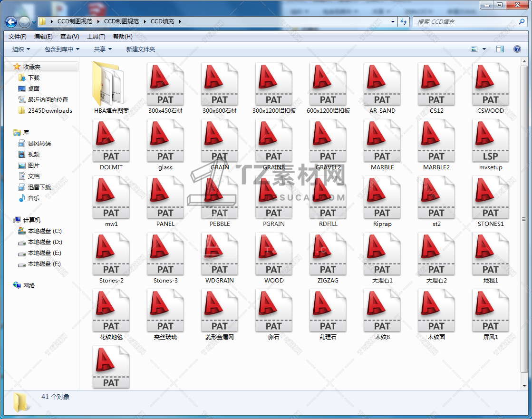This screenshot has width=532, height=419.
Task: Select the 600x1200铝扣板 PAT file
Action: click(x=328, y=88)
